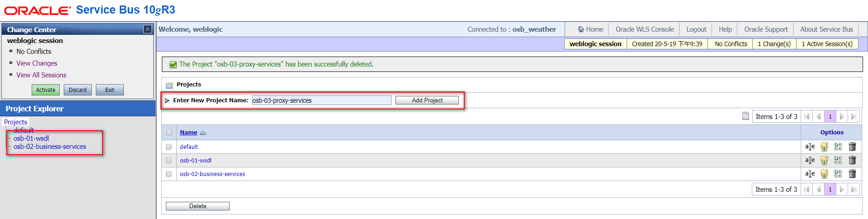The image size is (868, 219).
Task: Open Oracle WLS Console
Action: pos(645,29)
